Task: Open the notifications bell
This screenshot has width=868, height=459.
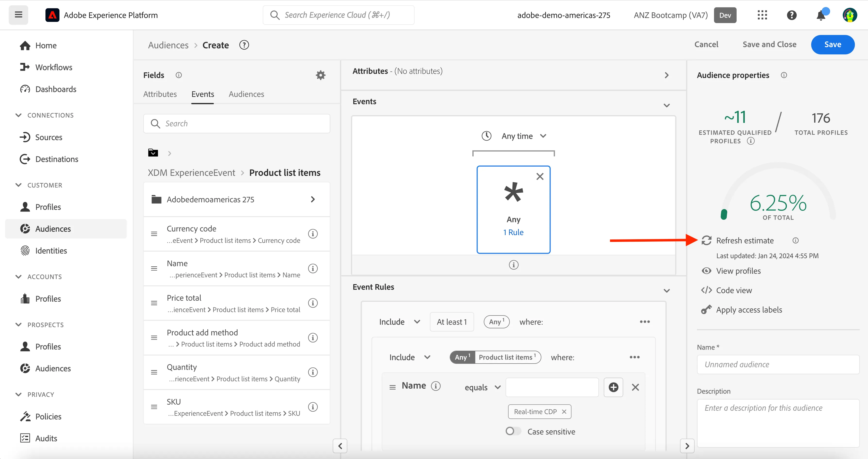Action: point(821,15)
